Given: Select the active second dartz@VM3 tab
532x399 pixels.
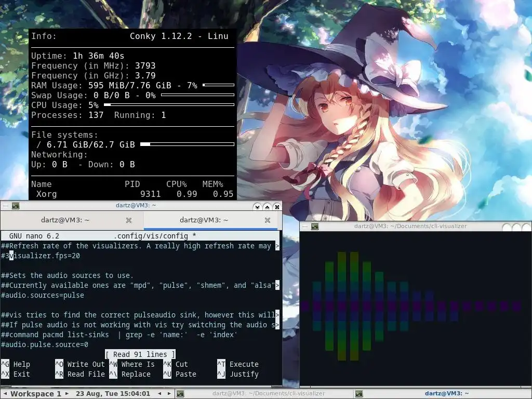Looking at the screenshot, I should (x=204, y=220).
